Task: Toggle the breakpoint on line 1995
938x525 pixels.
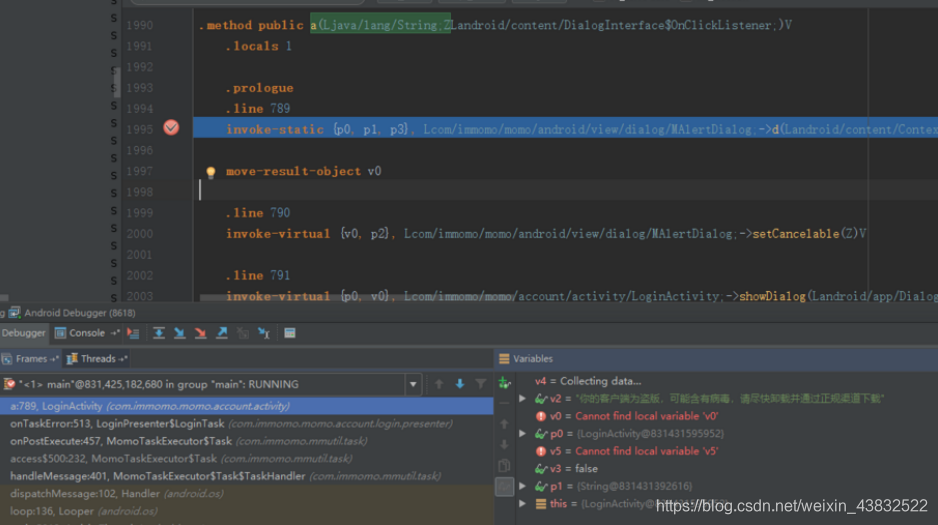Action: pos(171,127)
